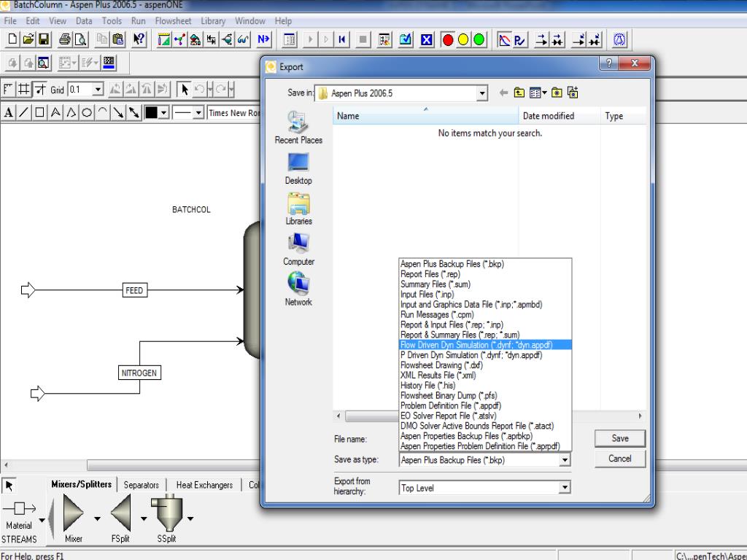Click the Paste clipboard icon

coord(117,39)
